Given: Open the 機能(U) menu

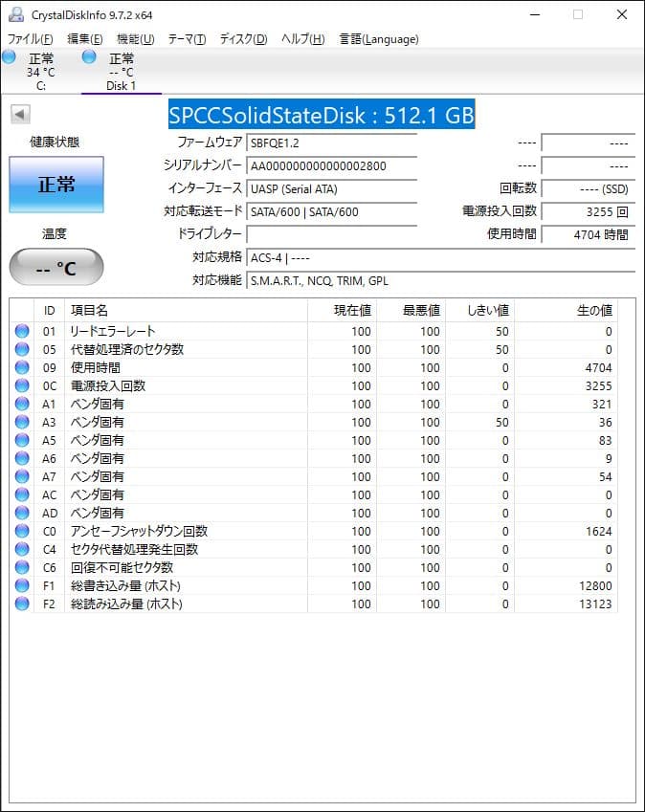Looking at the screenshot, I should 136,39.
